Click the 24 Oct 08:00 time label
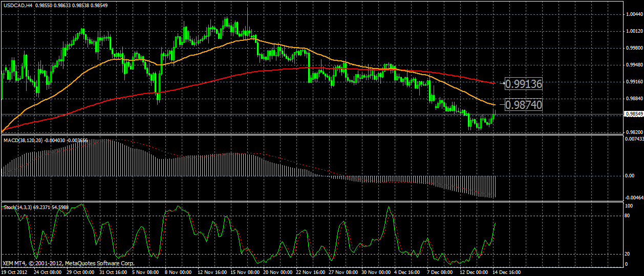The width and height of the screenshot is (644, 276). pos(47,272)
